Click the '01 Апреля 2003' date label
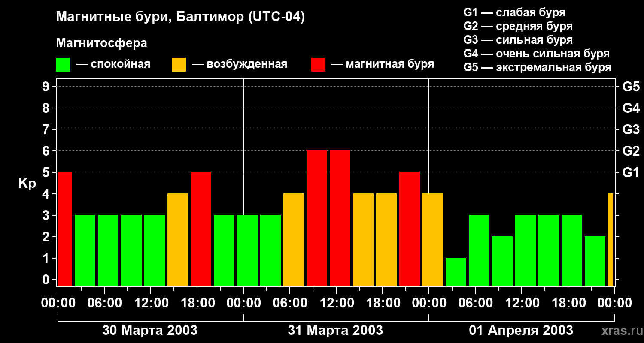Image resolution: width=644 pixels, height=343 pixels. 521,330
